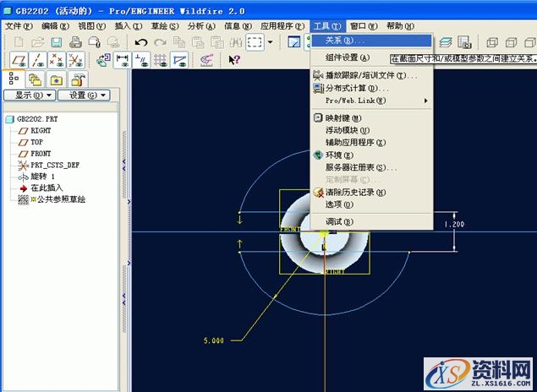Choose 映射键 menu entry

tap(371, 118)
